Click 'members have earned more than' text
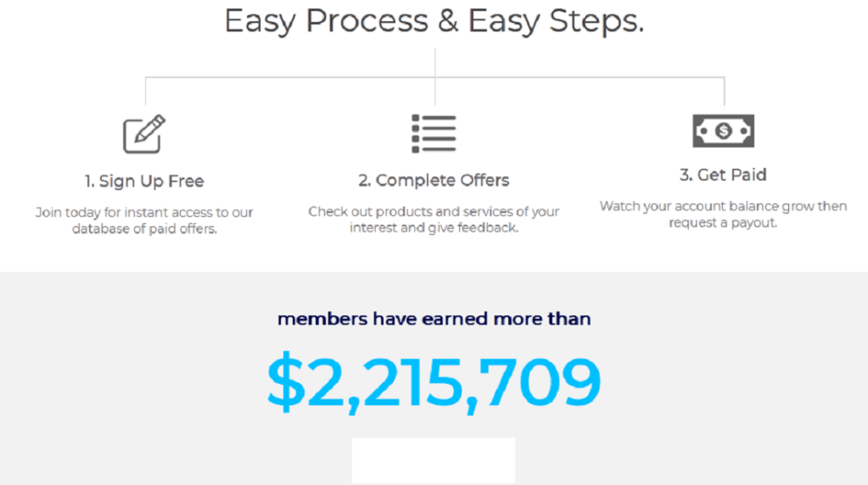 pyautogui.click(x=434, y=319)
